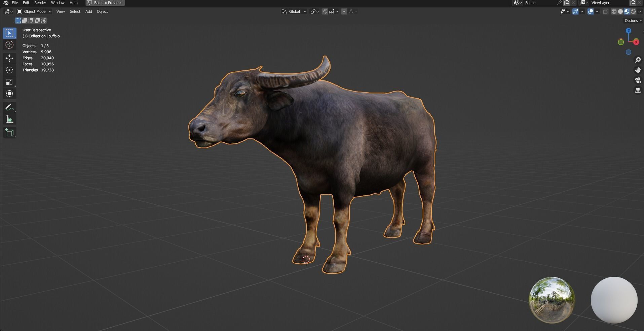The height and width of the screenshot is (331, 644).
Task: Switch to Material Preview shading
Action: [627, 11]
